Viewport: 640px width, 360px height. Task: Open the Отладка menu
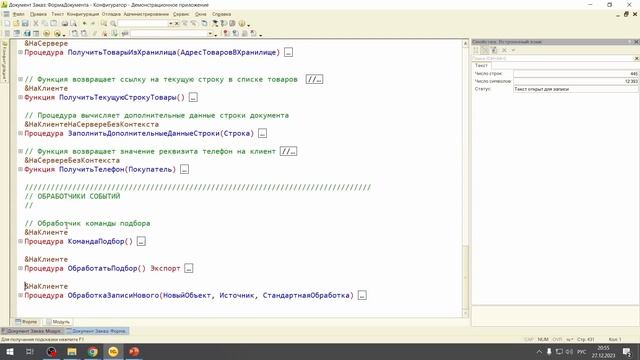click(111, 14)
